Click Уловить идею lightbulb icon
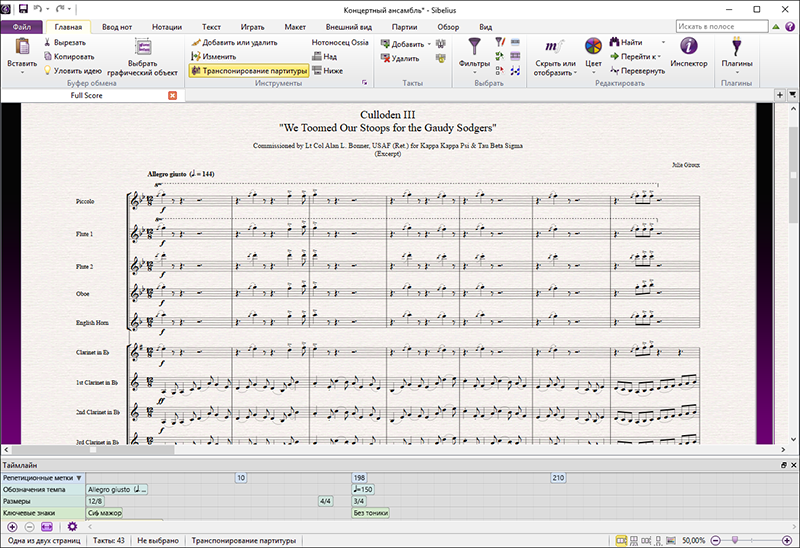800x548 pixels. [x=47, y=70]
